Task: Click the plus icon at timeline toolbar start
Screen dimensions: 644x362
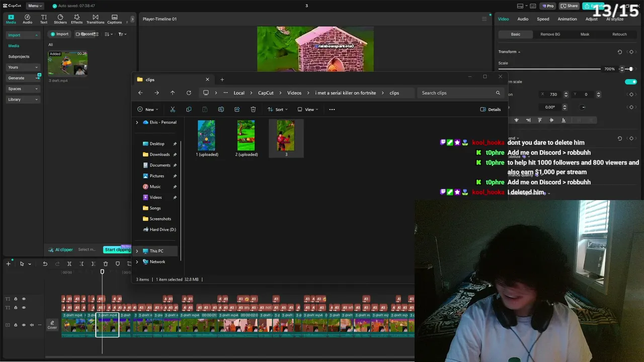Action: [8, 264]
